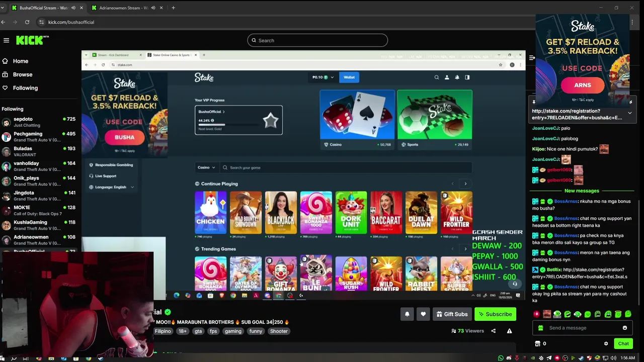The height and width of the screenshot is (362, 644).
Task: Advance the Continue Playing carousel arrow
Action: (465, 184)
